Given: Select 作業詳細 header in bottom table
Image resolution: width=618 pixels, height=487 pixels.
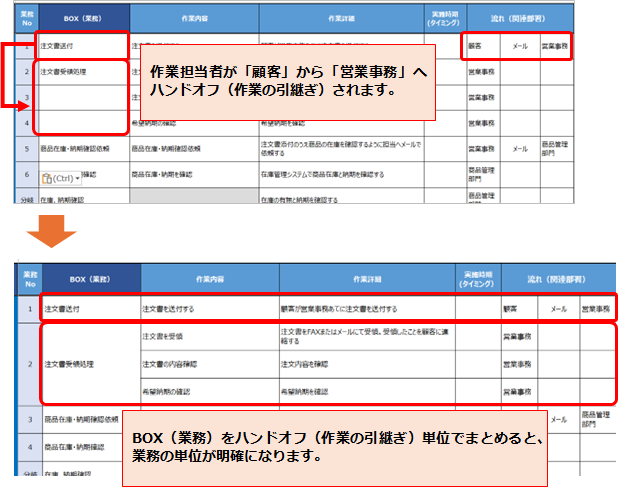Looking at the screenshot, I should click(x=367, y=279).
